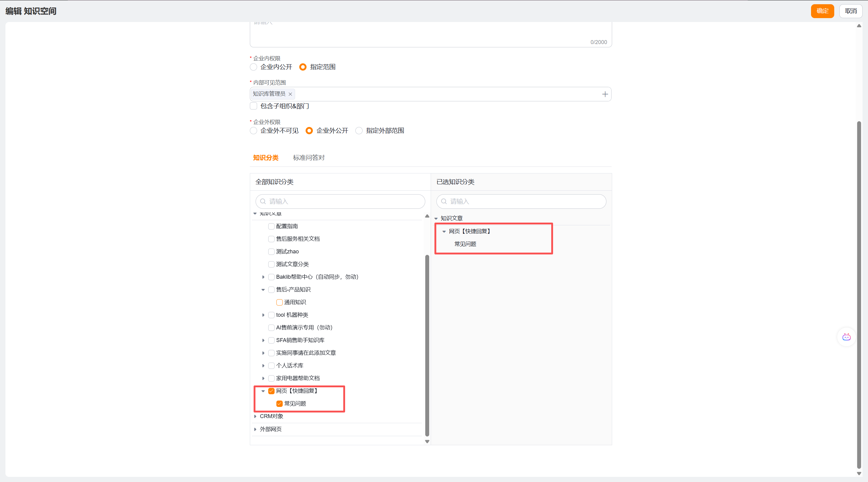Screen dimensions: 868x482
Task: Select 企业外不可见 radio option
Action: point(253,131)
